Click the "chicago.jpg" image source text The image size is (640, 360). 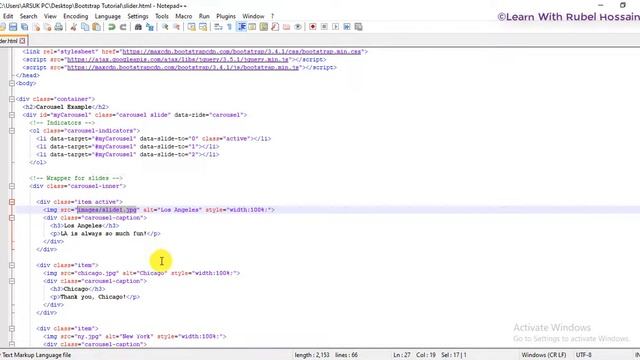pos(98,273)
